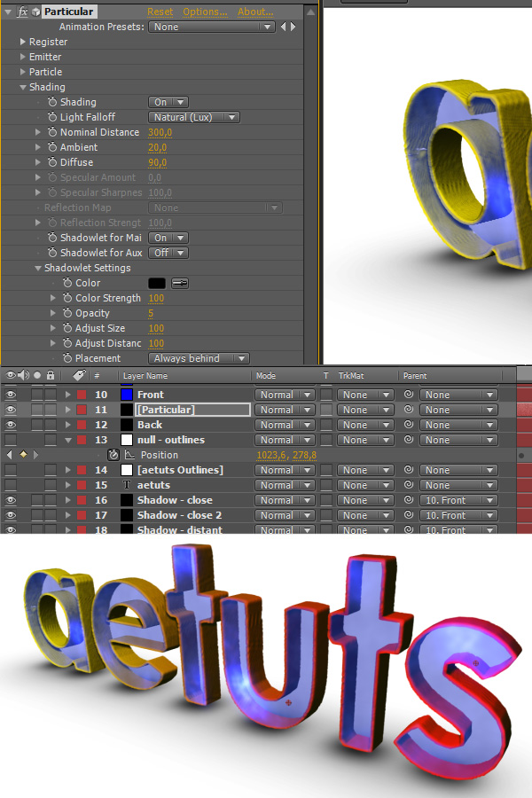532x798 pixels.
Task: Show the aetuts text layer
Action: click(11, 485)
